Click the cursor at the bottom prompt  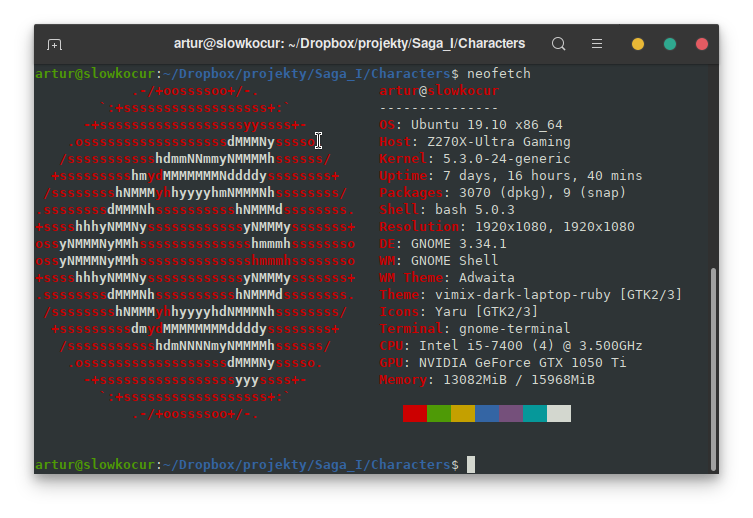471,465
